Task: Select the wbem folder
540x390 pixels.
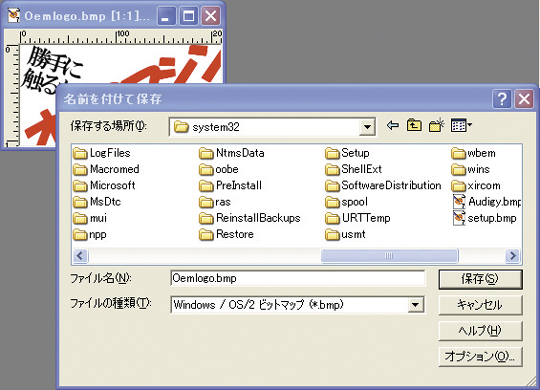Action: tap(474, 153)
